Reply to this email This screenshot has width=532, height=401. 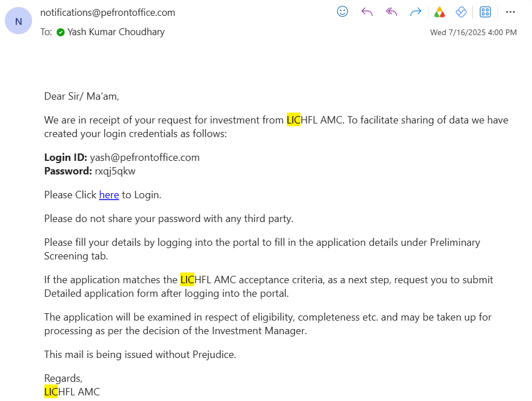pos(367,12)
